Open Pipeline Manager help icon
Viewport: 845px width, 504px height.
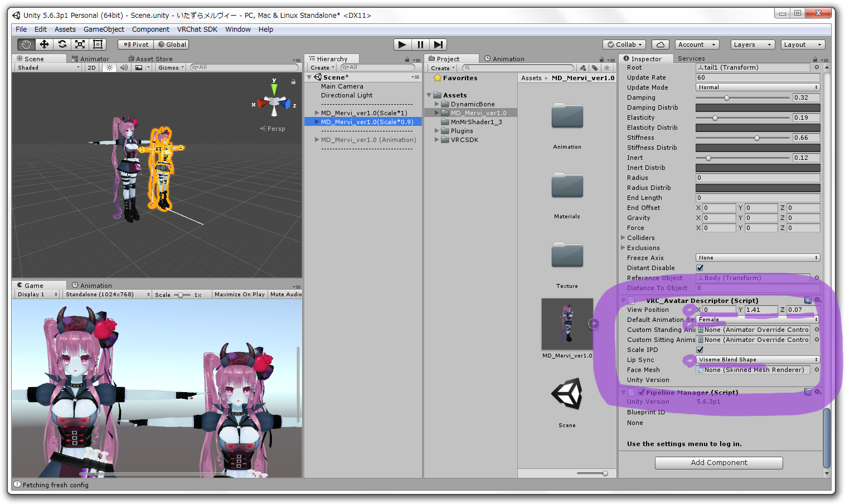point(808,392)
